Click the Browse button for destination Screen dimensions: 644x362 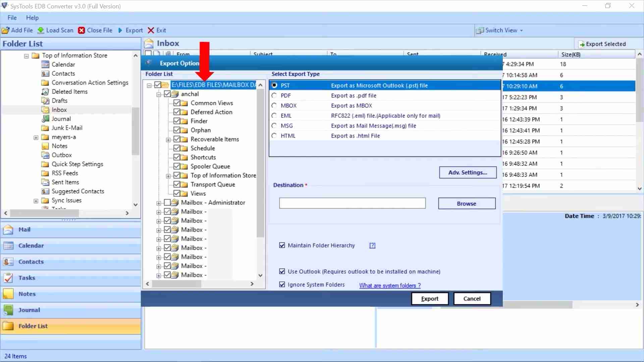(x=467, y=203)
